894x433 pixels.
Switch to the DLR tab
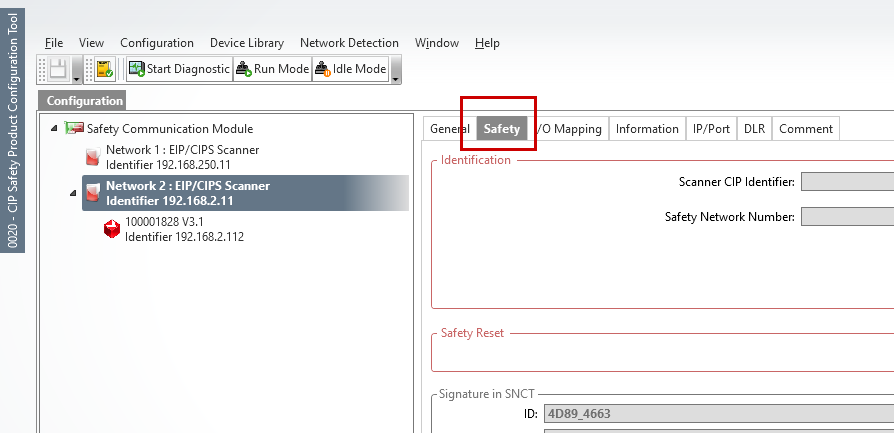[754, 129]
